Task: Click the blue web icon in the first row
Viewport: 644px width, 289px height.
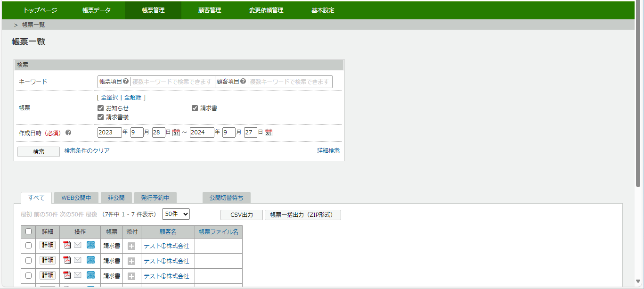Action: click(90, 245)
